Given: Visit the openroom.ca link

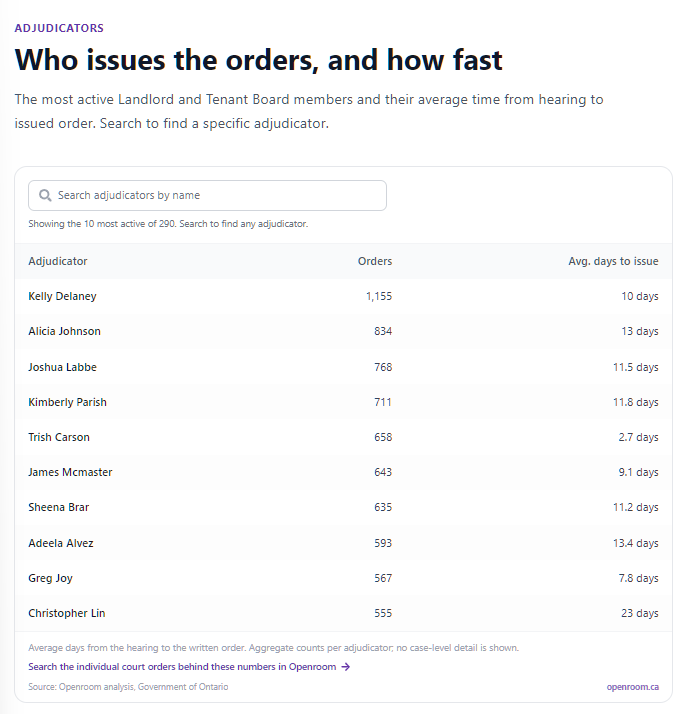Looking at the screenshot, I should click(633, 687).
